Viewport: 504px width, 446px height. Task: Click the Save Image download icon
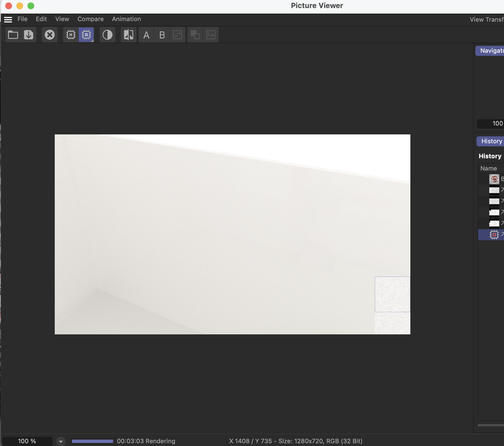click(x=29, y=35)
